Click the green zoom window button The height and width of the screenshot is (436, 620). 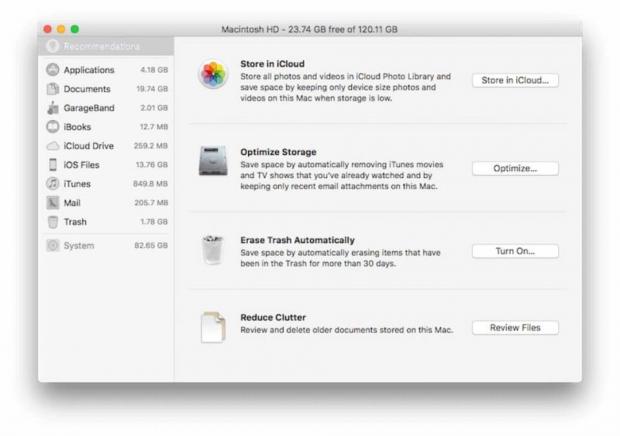click(75, 30)
